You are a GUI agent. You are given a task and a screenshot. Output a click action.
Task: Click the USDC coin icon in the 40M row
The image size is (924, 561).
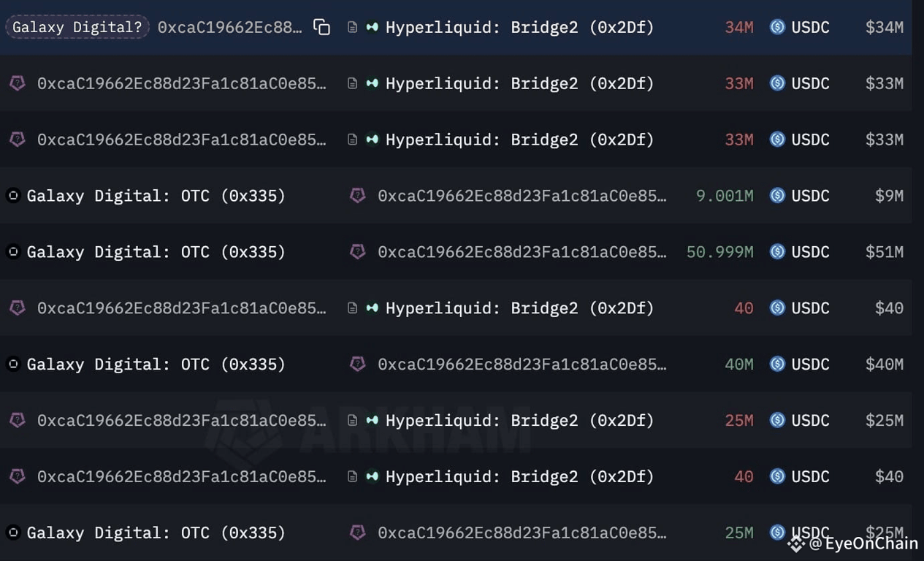(777, 364)
